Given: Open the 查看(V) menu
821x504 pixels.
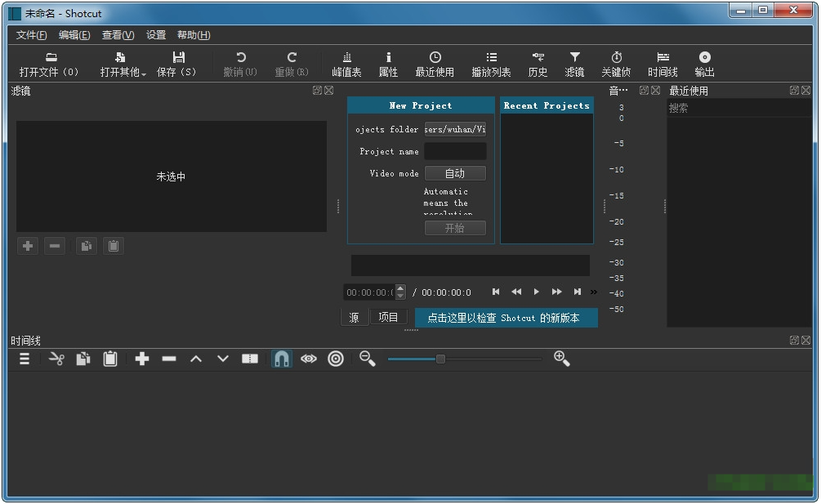Looking at the screenshot, I should pyautogui.click(x=118, y=35).
